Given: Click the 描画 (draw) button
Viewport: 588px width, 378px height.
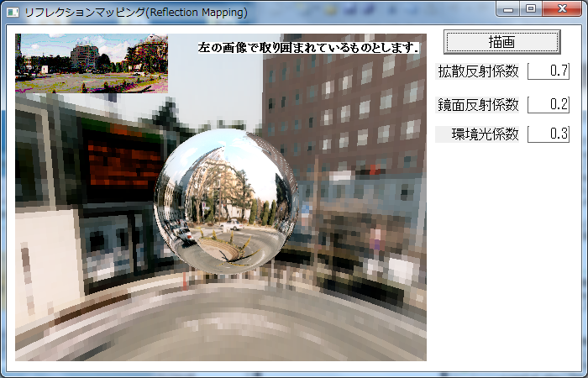Looking at the screenshot, I should coord(501,42).
